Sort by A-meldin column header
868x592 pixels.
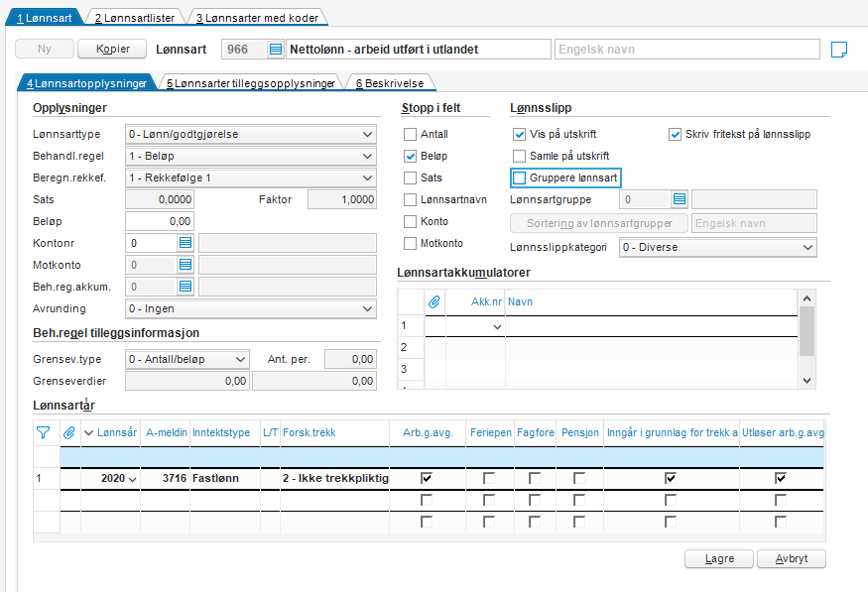[x=166, y=432]
